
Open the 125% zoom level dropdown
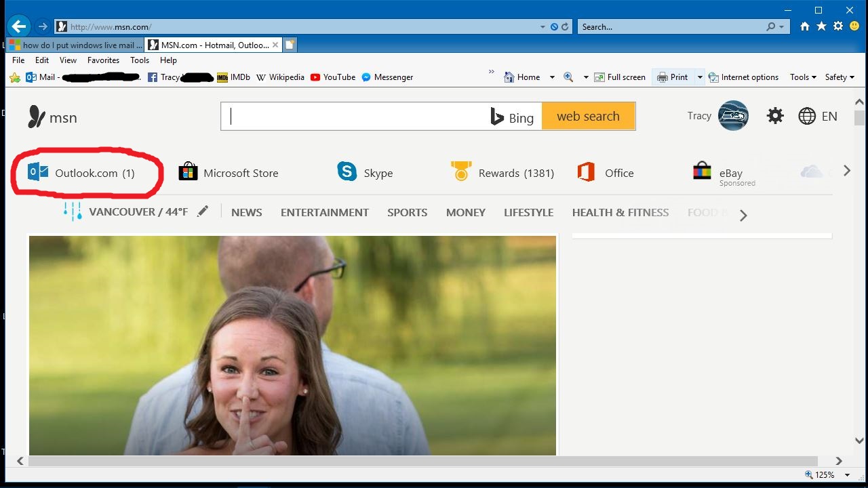click(x=848, y=475)
